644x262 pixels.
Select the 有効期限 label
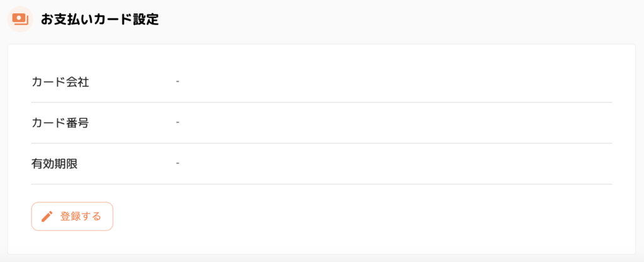pyautogui.click(x=55, y=163)
